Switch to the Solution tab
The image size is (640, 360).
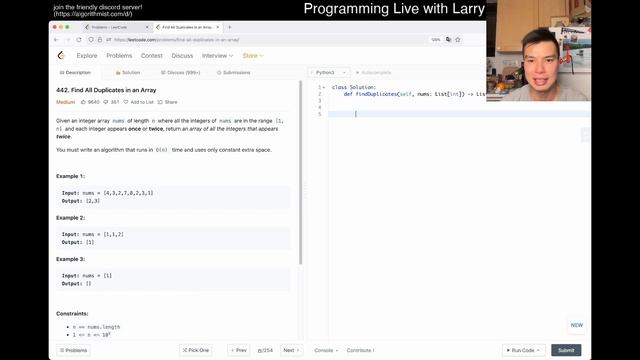tap(128, 73)
